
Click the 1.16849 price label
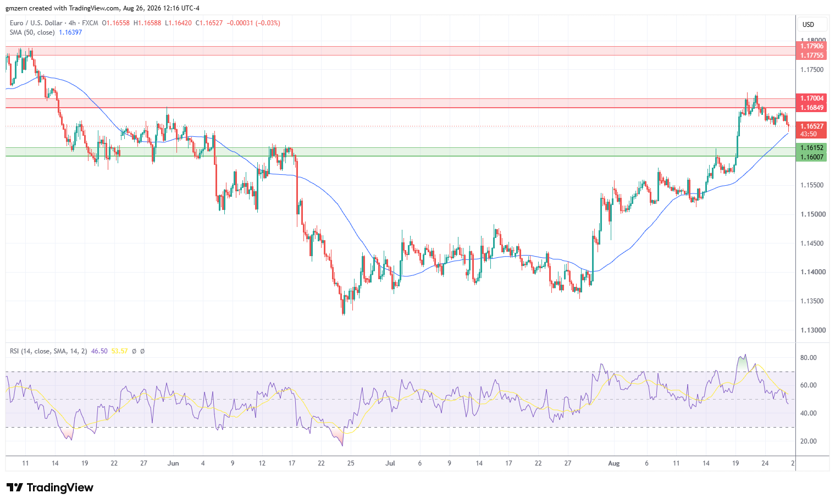coord(812,108)
